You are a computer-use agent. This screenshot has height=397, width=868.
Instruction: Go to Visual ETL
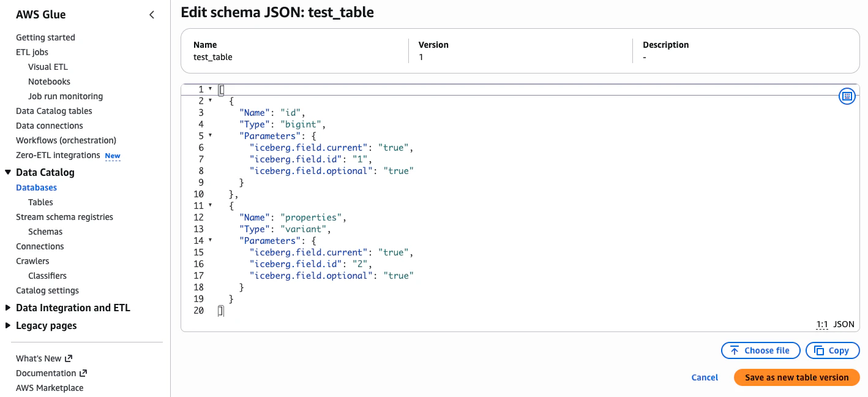pos(48,67)
